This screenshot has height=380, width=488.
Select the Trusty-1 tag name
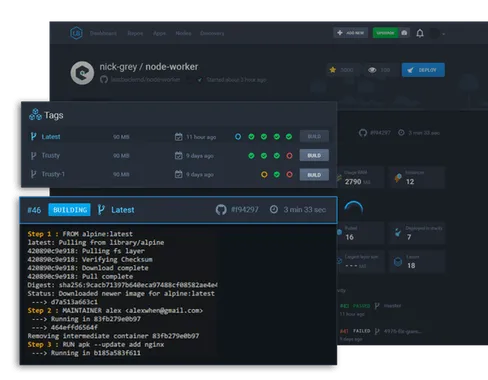tap(53, 174)
